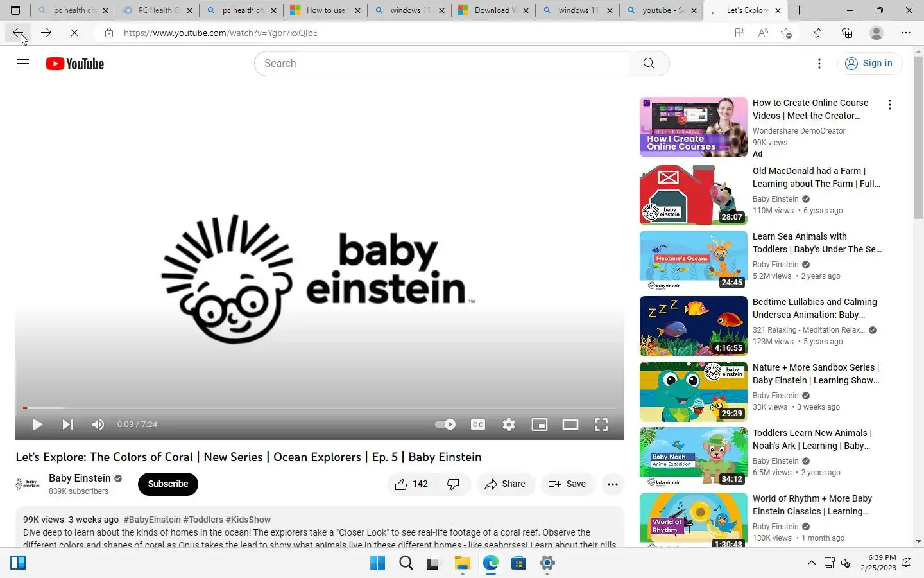The image size is (924, 578).
Task: Show hidden system tray icons
Action: tap(812, 563)
